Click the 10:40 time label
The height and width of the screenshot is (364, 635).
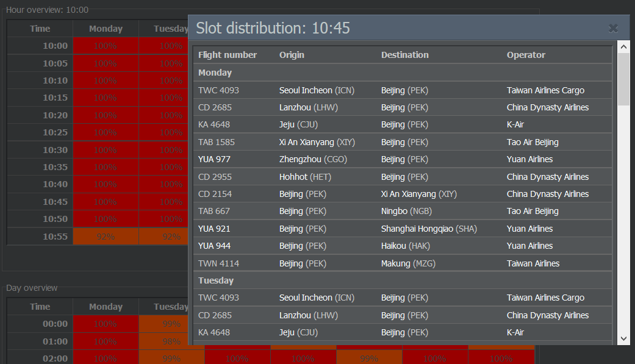coord(55,184)
